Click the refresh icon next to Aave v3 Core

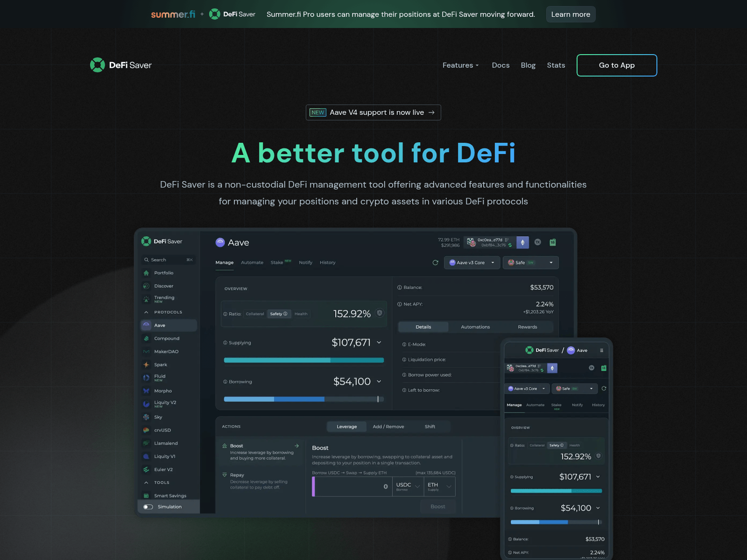tap(435, 262)
